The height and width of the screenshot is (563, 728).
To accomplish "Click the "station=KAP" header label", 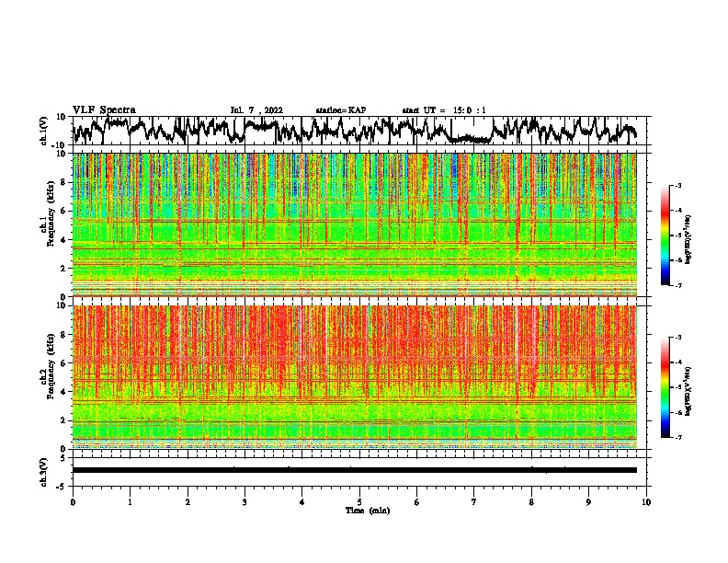I will tap(341, 110).
